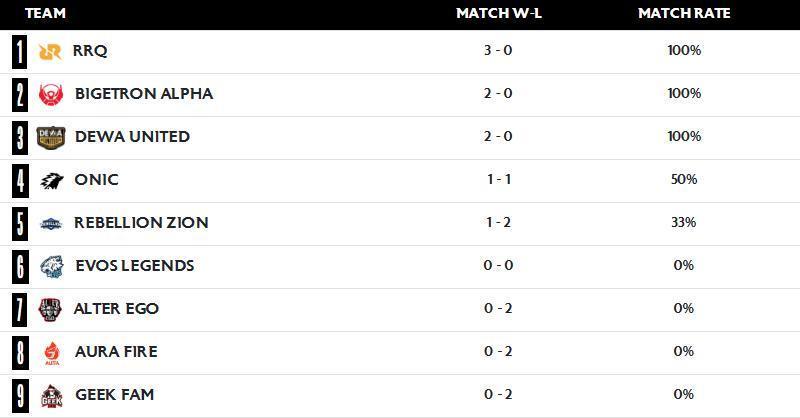Screen dimensions: 800x418
Task: Click the Bigetron Alpha red logo
Action: [51, 94]
